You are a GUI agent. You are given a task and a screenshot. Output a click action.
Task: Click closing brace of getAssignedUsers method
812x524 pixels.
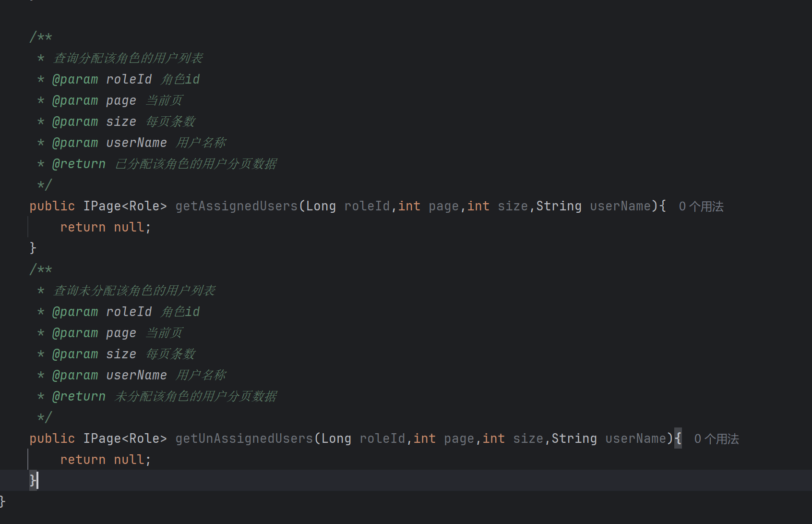pyautogui.click(x=33, y=248)
